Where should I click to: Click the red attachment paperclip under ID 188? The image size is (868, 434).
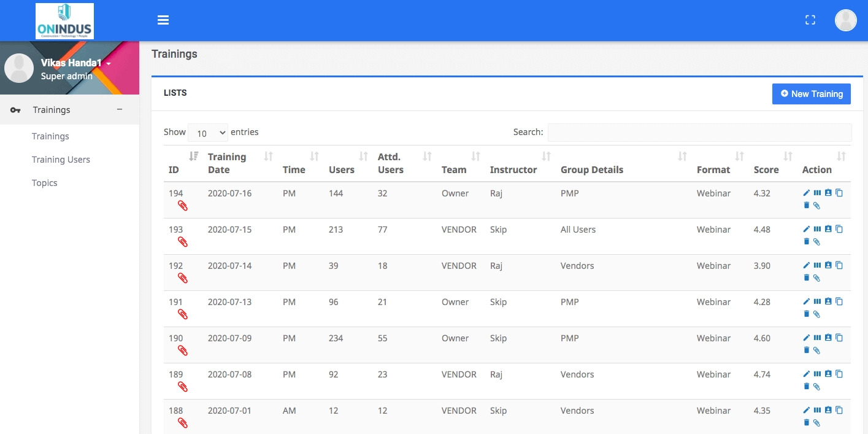click(x=182, y=423)
